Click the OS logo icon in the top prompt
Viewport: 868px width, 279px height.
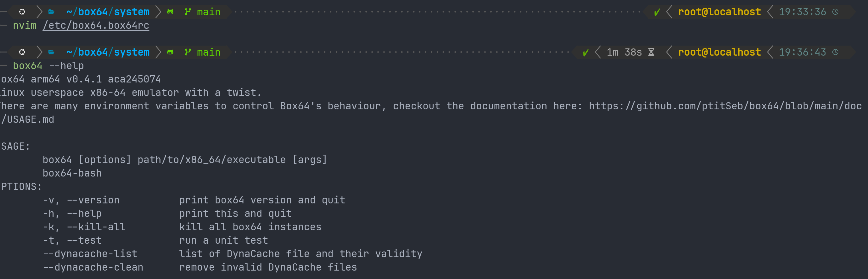(22, 12)
